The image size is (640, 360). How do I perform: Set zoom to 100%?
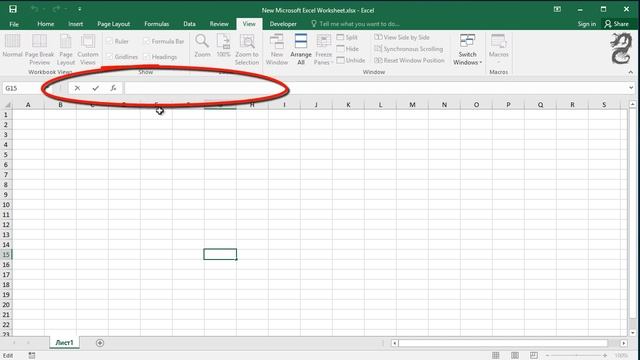click(x=223, y=46)
